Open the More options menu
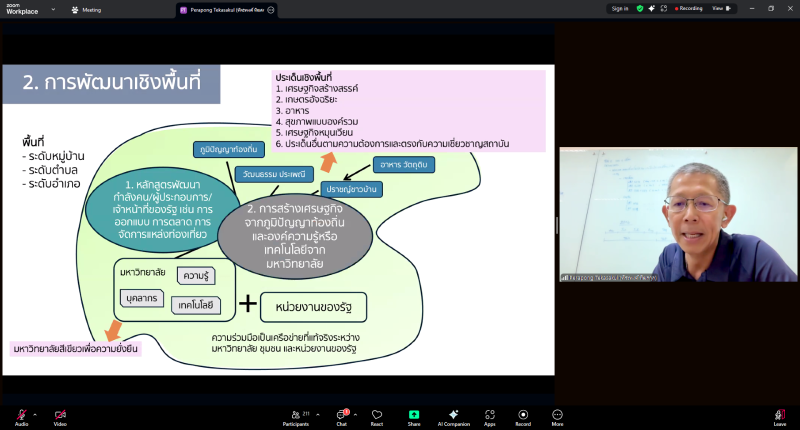 coord(557,414)
